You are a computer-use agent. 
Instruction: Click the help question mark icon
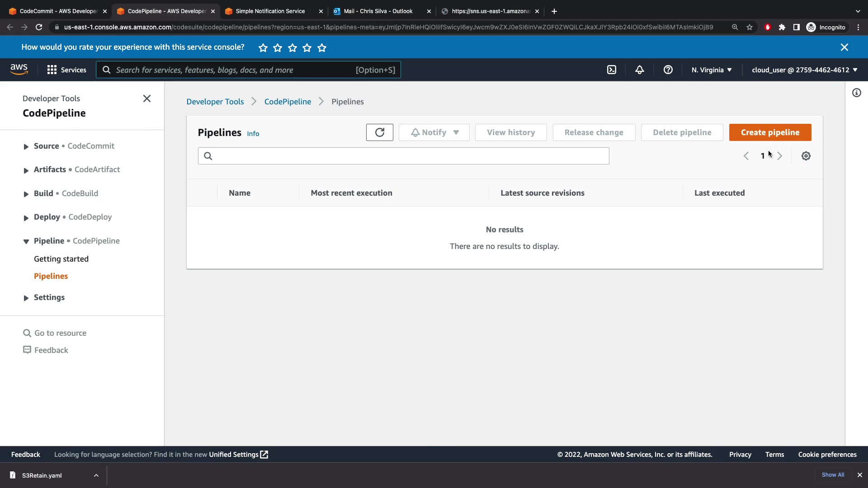[668, 70]
